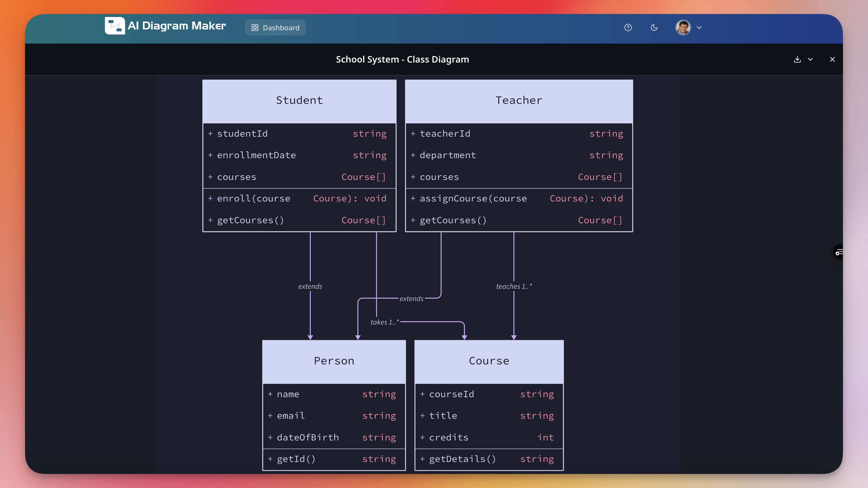
Task: Select the Teacher class node
Action: 519,100
